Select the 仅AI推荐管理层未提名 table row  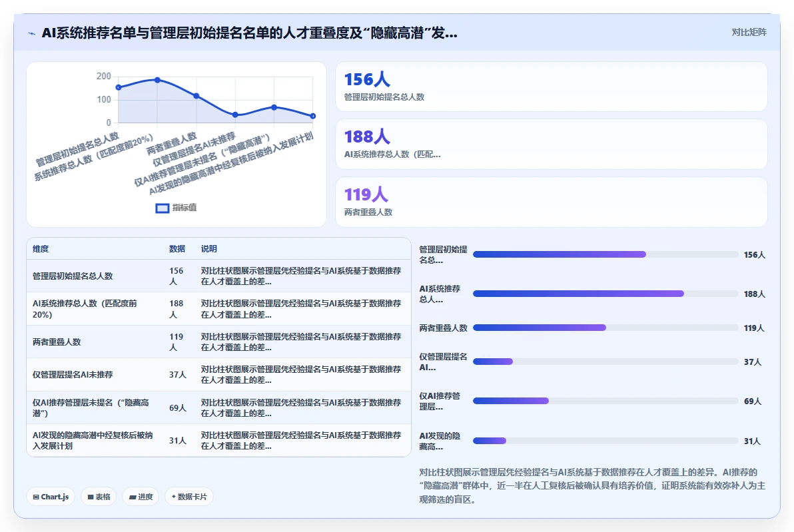pyautogui.click(x=218, y=407)
